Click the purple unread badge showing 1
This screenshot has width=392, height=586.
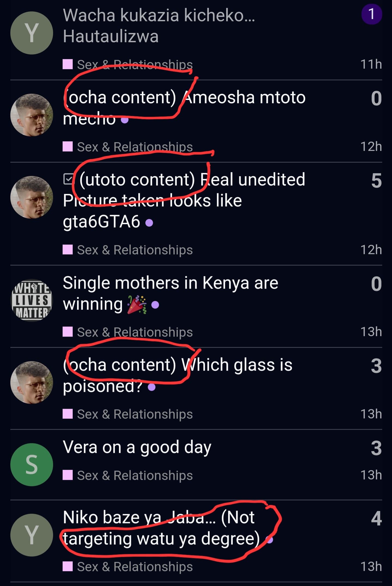(372, 14)
